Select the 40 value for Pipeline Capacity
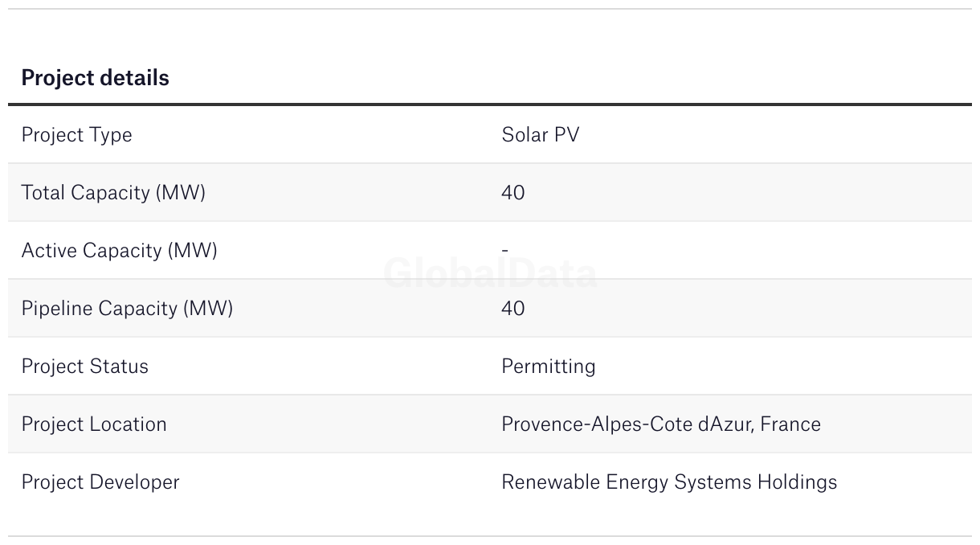 [512, 309]
